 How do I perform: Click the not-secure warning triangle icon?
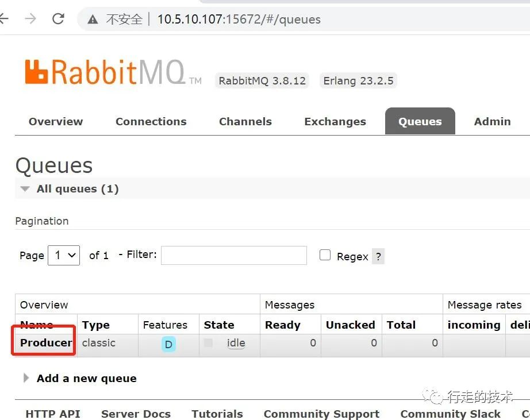point(93,20)
